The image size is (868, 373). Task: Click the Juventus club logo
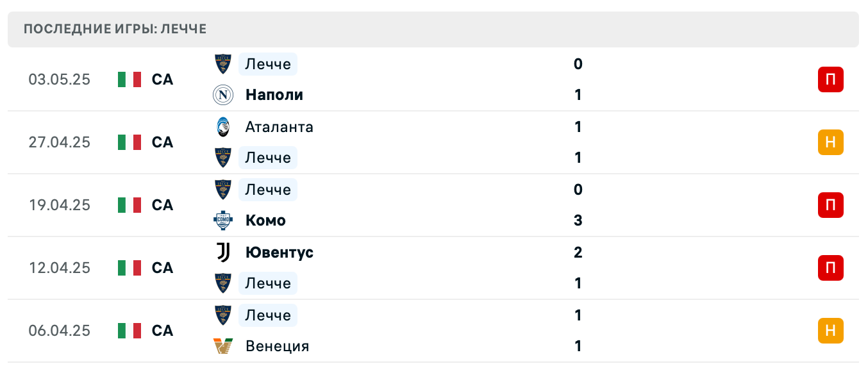[222, 253]
